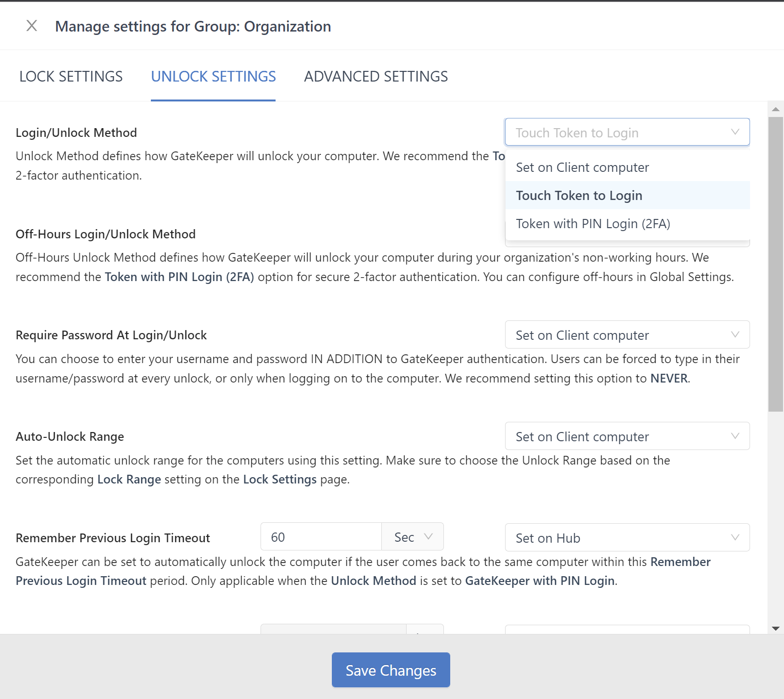Collapse the Login/Unlock Method dropdown
Viewport: 784px width, 699px height.
pos(627,132)
